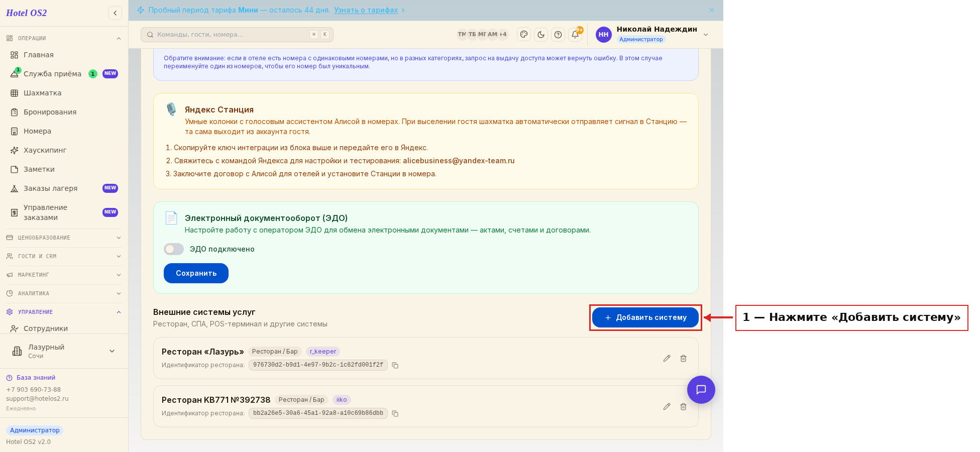Open notifications bell icon
The image size is (980, 452).
(575, 35)
